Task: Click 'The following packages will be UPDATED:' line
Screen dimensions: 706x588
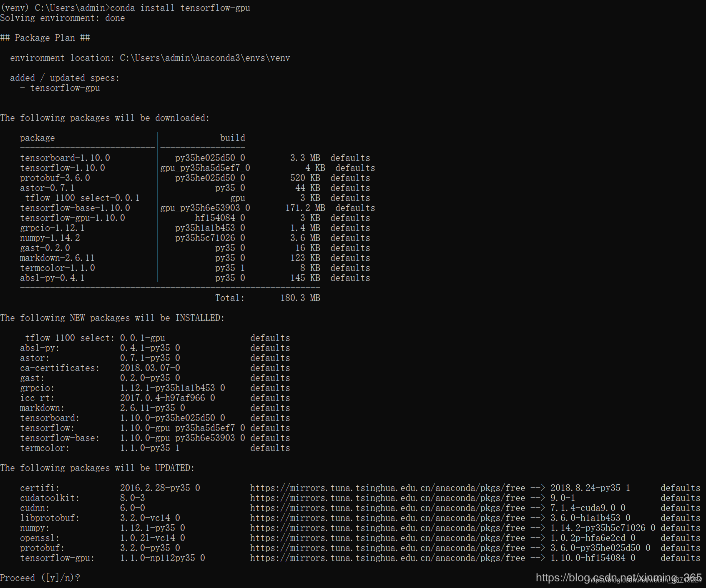Action: click(x=98, y=468)
